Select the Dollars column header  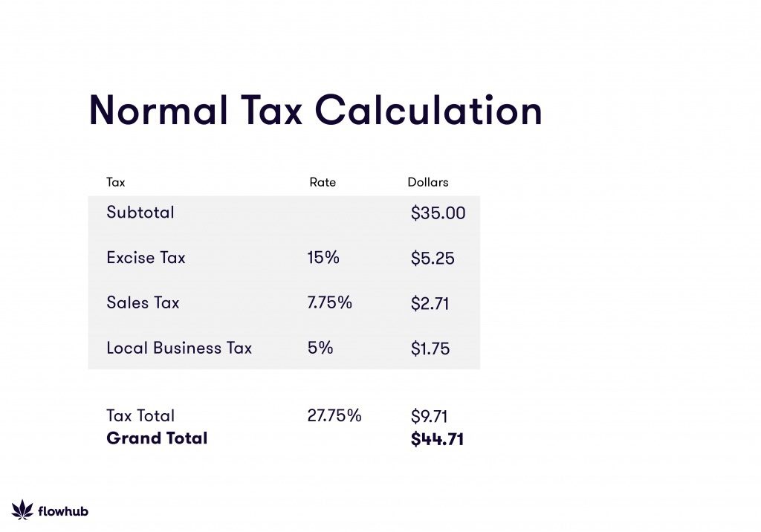[428, 182]
